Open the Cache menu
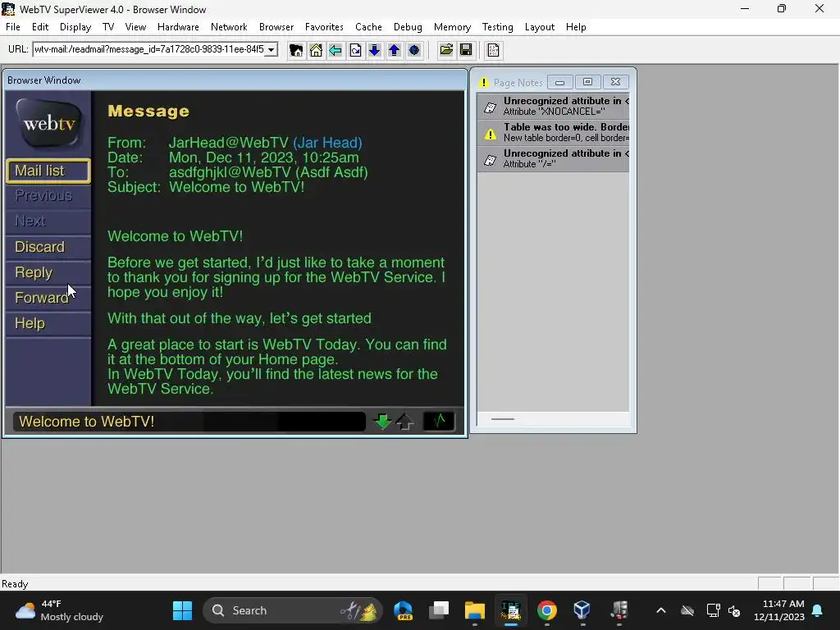Image resolution: width=840 pixels, height=630 pixels. [x=368, y=27]
